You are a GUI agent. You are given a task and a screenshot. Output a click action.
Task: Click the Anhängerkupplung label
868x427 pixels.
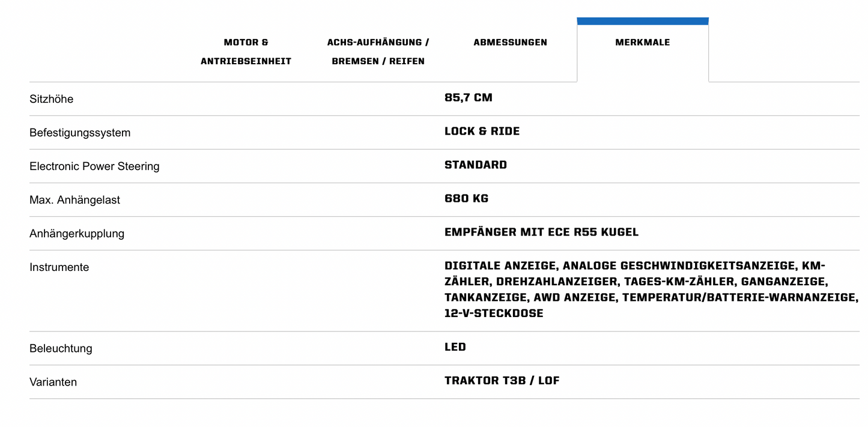[x=77, y=234]
